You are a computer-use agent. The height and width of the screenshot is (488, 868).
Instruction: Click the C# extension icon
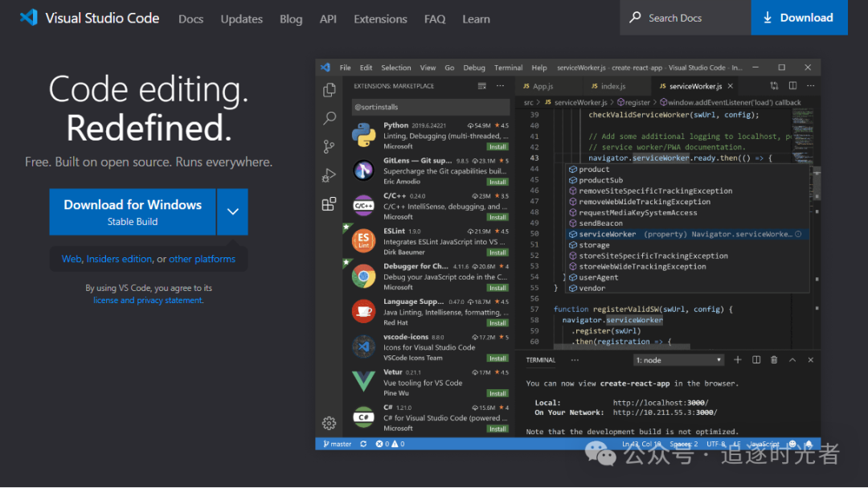pyautogui.click(x=364, y=417)
